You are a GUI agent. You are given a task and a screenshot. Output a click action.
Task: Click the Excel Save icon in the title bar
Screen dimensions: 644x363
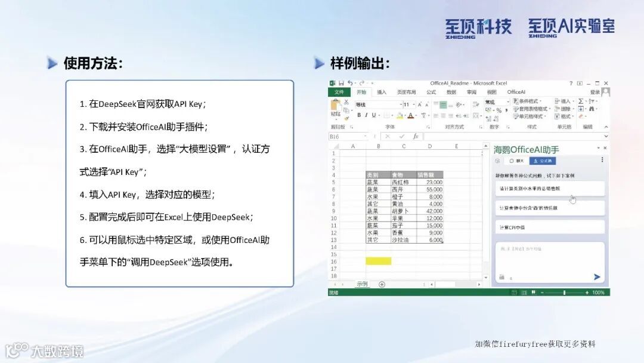341,83
